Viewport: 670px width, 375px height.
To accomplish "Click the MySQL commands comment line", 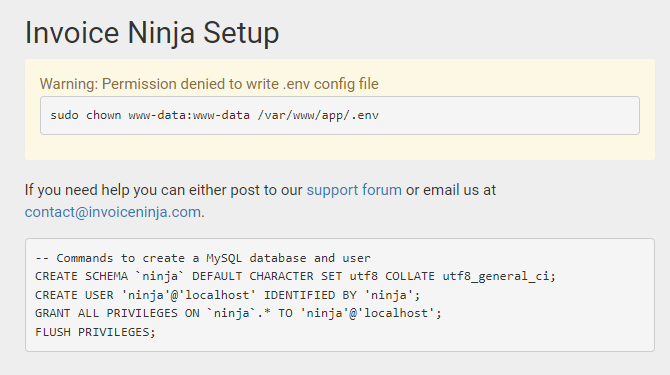I will (203, 258).
